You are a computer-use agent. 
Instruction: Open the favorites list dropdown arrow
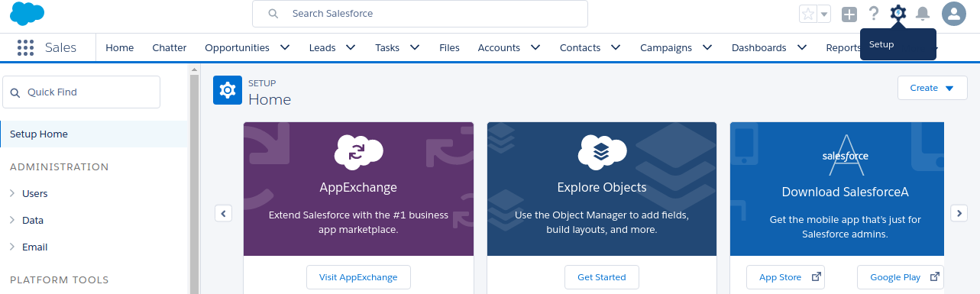pyautogui.click(x=824, y=14)
